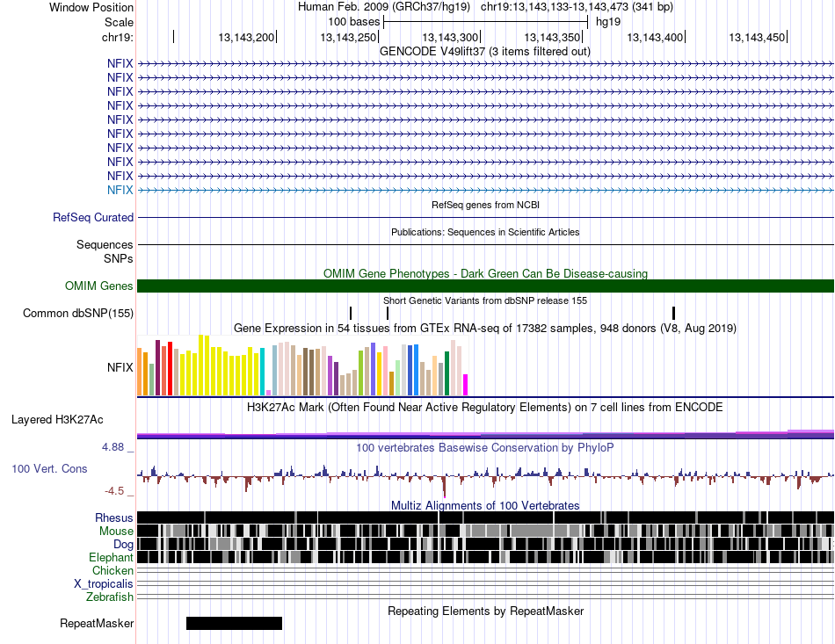
Task: Click the chr19: ruler label
Action: pos(117,37)
